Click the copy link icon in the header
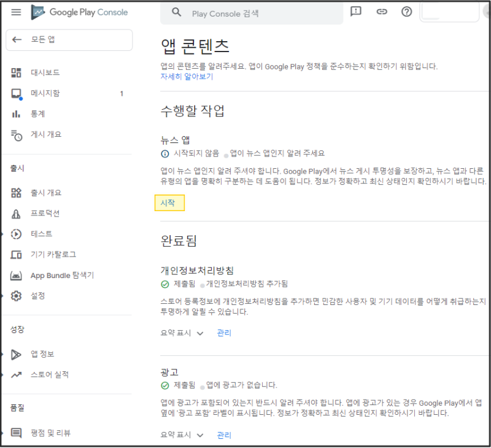The height and width of the screenshot is (448, 491). tap(381, 12)
